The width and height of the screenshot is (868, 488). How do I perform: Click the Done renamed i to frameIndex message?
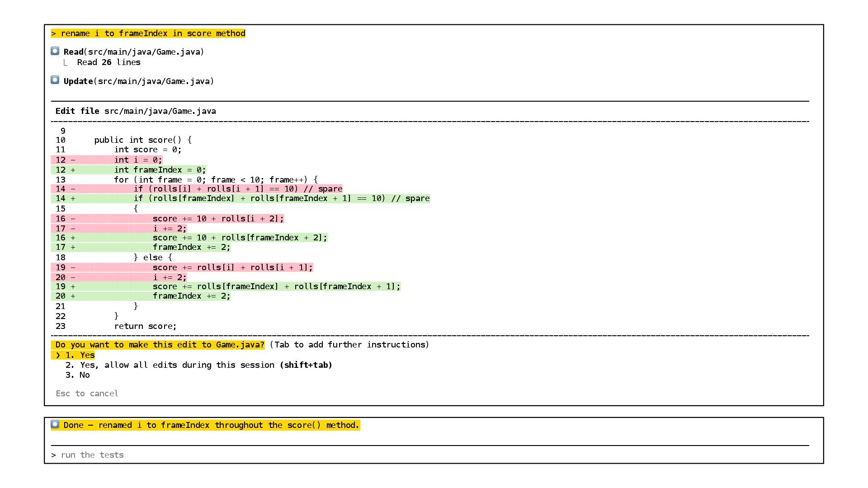tap(211, 425)
